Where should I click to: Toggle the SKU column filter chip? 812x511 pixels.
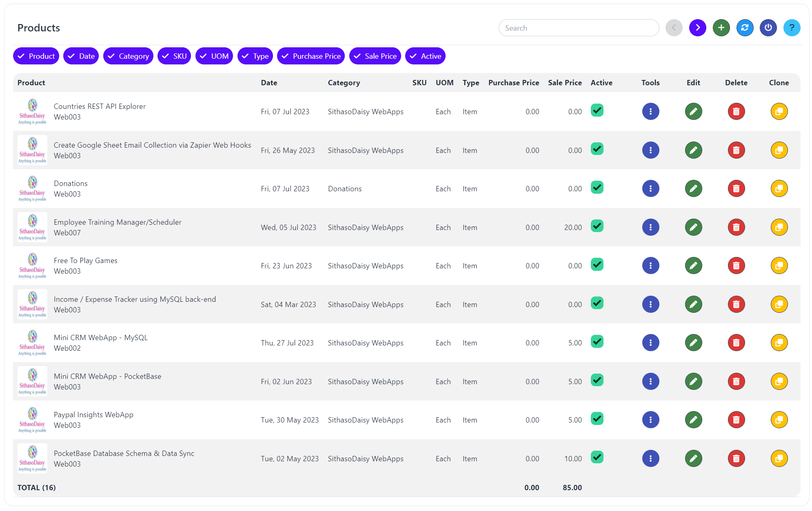[174, 56]
